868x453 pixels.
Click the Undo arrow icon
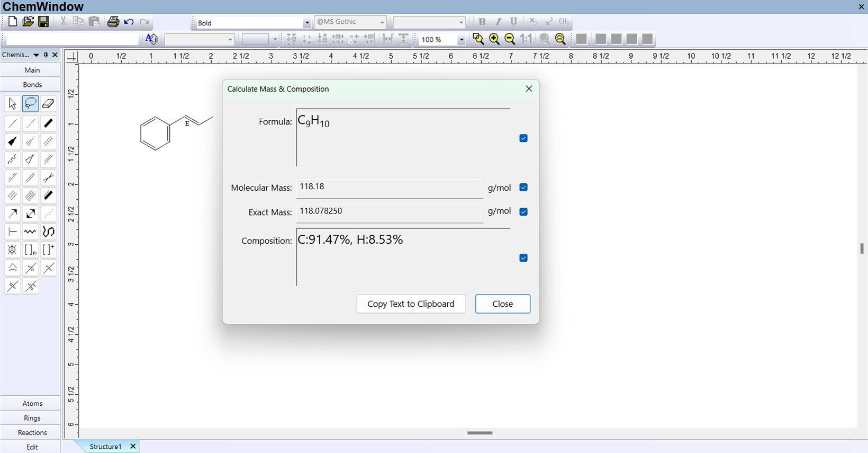coord(129,22)
